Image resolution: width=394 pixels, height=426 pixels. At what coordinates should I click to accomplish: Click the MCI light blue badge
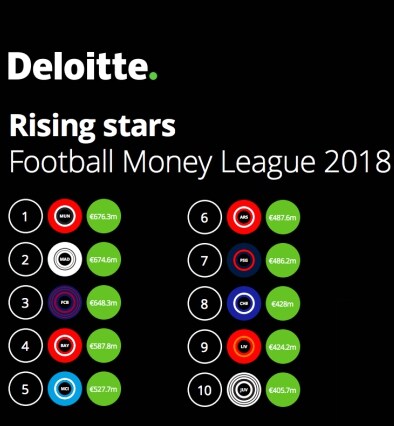click(65, 389)
